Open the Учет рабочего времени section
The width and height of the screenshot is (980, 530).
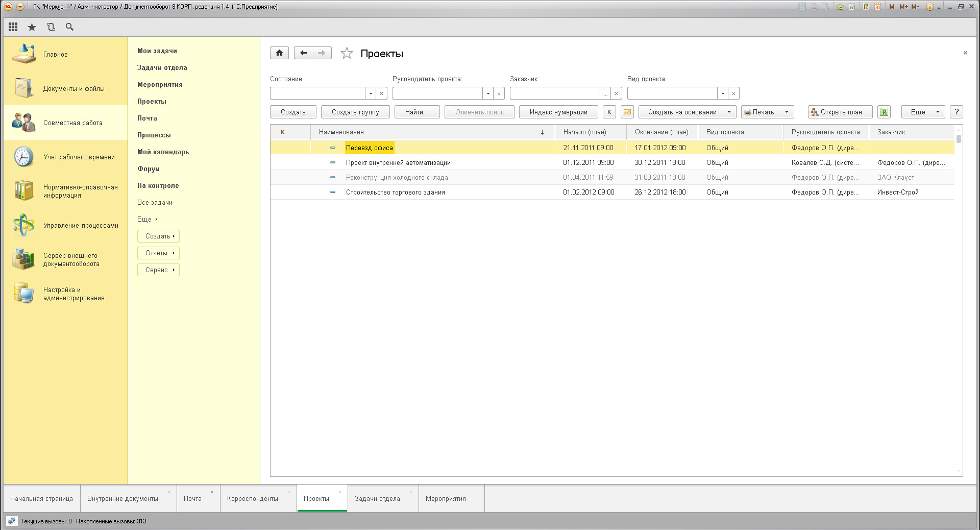pos(65,157)
